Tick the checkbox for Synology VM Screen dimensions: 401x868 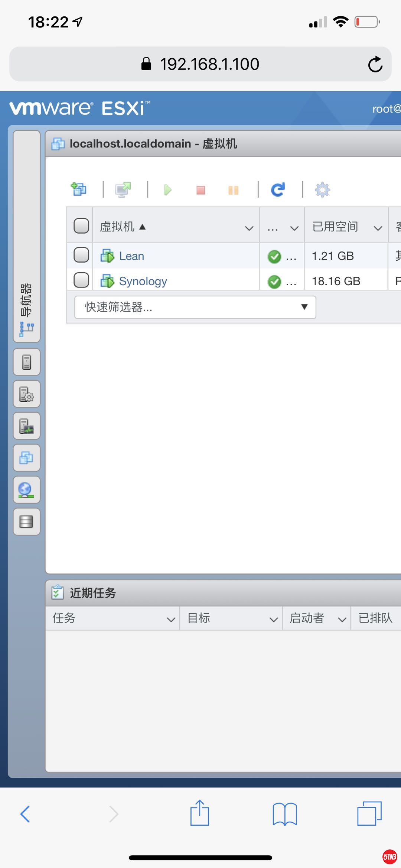pos(81,280)
